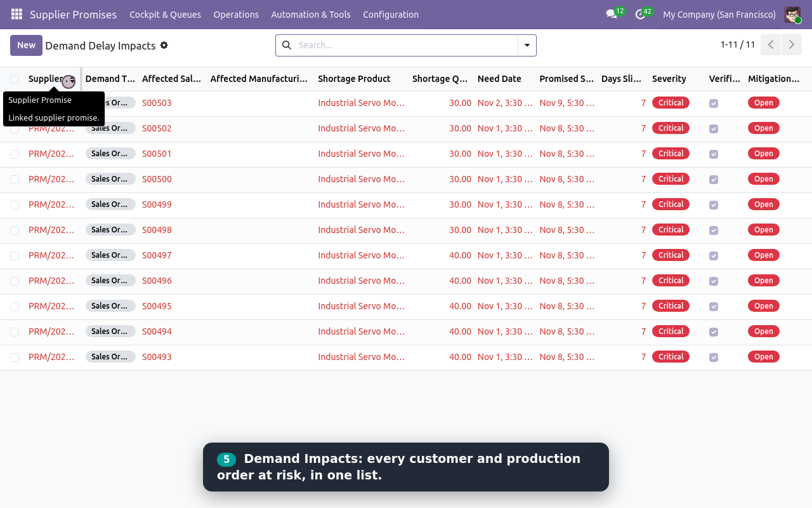
Task: Click the Supplier Promises app title
Action: click(x=73, y=14)
